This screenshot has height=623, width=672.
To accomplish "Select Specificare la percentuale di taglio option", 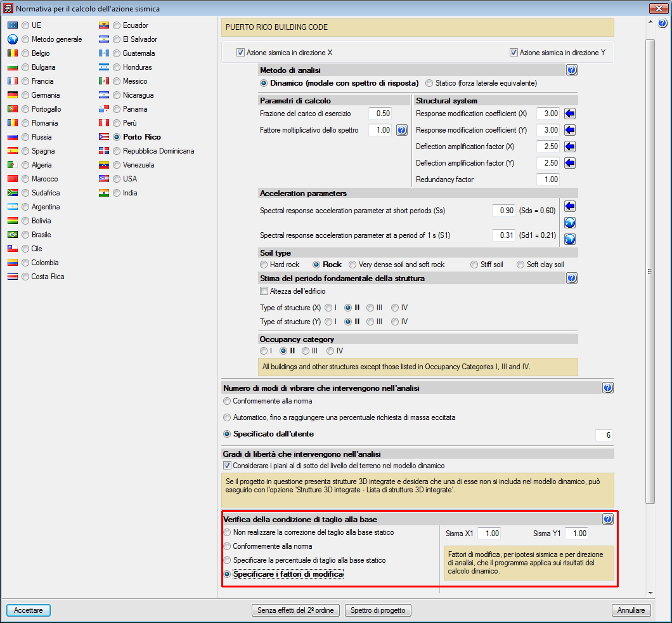I will click(x=227, y=560).
